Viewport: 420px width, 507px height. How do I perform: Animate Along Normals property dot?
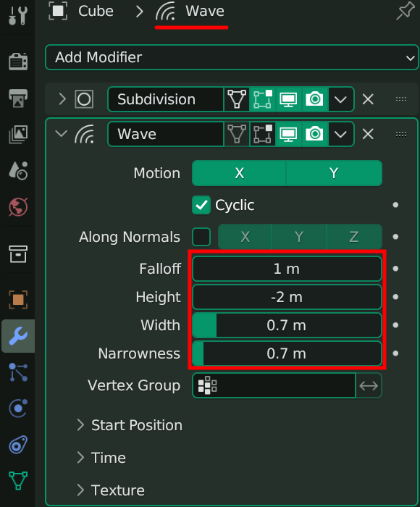(x=395, y=237)
